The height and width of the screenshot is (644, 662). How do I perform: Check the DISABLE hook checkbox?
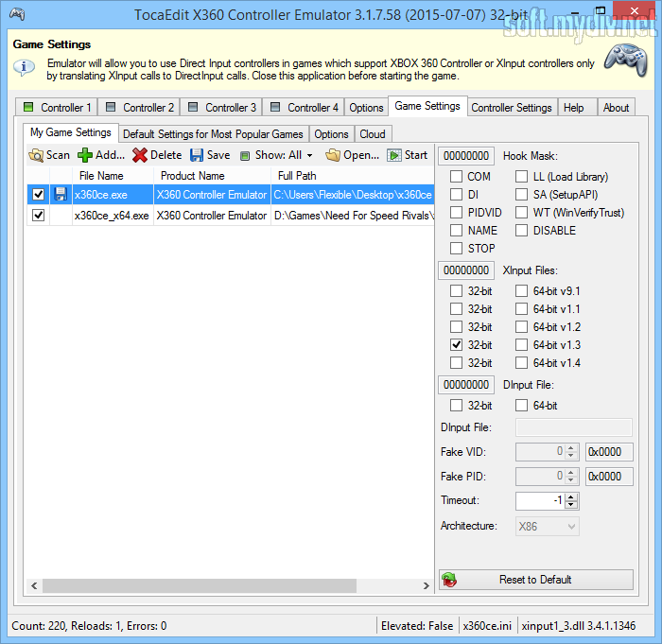pyautogui.click(x=521, y=231)
